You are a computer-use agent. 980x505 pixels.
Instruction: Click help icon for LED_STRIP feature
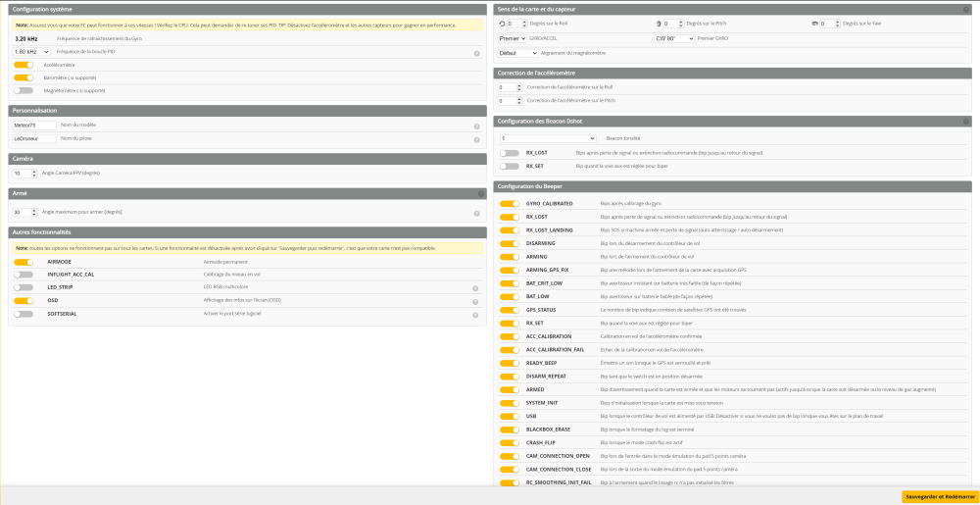[476, 288]
